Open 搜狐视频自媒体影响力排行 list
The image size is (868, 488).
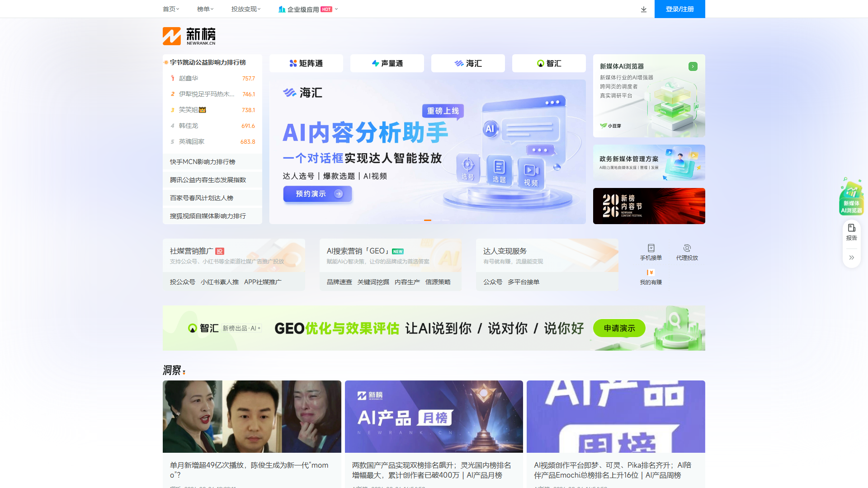pos(212,216)
